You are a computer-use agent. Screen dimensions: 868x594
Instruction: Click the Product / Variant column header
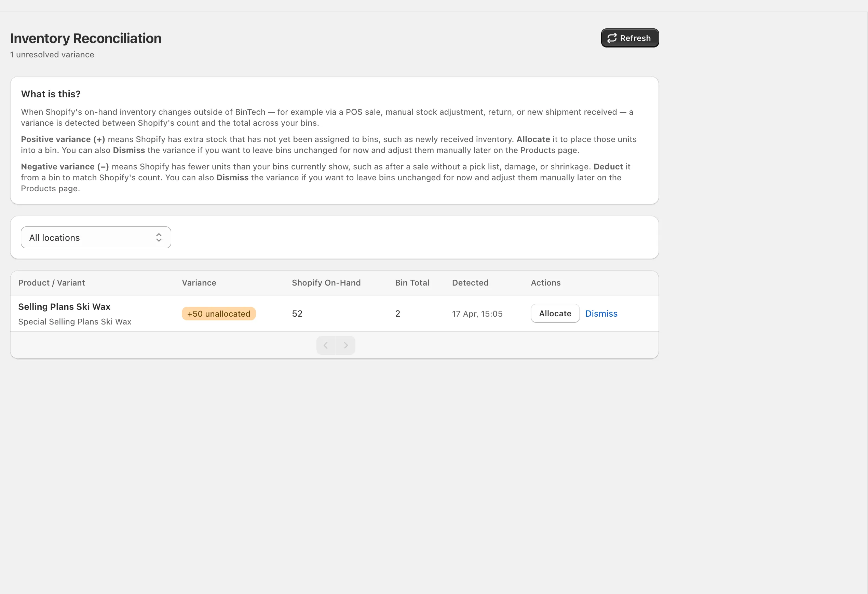click(52, 282)
